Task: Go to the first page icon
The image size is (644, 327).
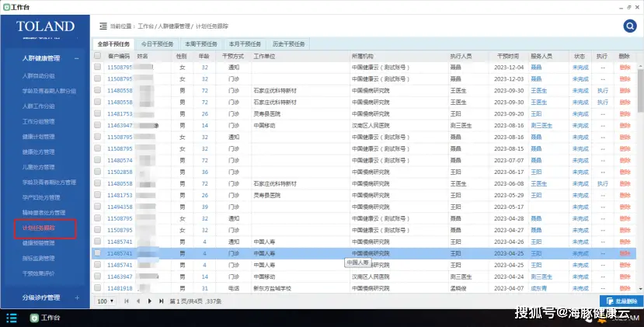Action: click(x=127, y=301)
